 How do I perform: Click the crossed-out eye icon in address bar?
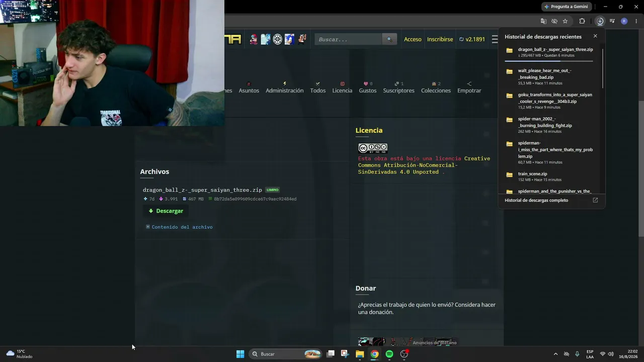554,21
